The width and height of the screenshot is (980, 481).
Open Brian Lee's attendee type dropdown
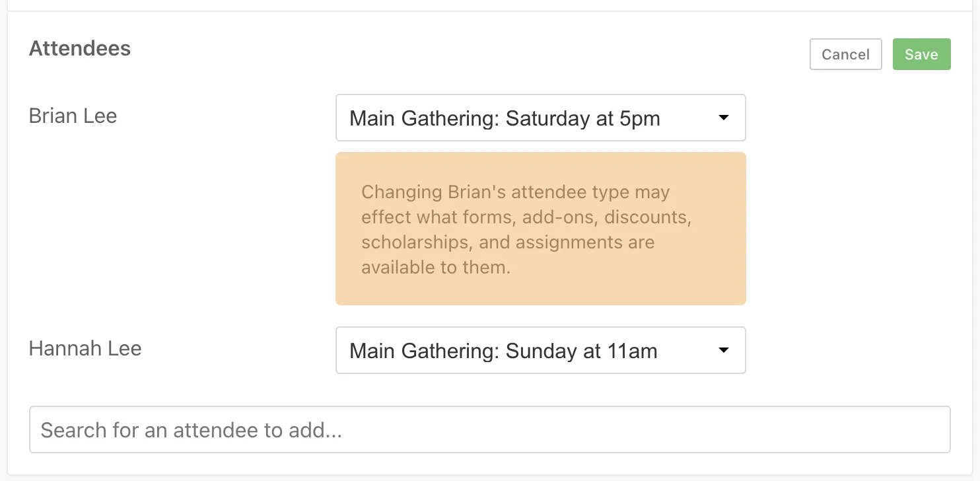tap(540, 118)
